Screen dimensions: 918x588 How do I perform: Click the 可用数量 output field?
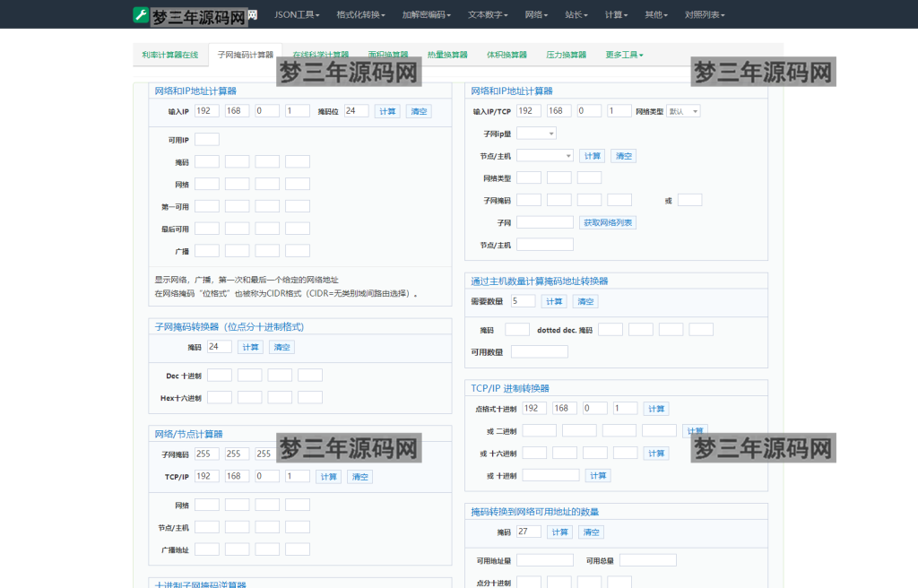(x=539, y=351)
